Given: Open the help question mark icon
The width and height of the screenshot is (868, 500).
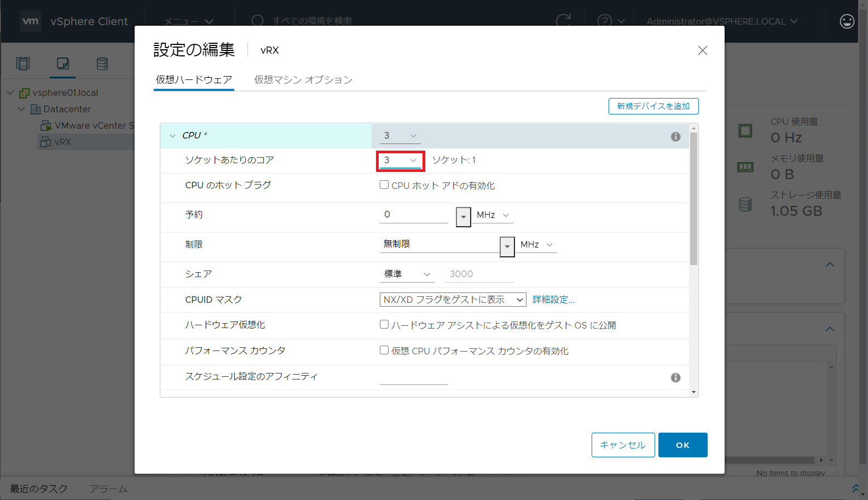Looking at the screenshot, I should pyautogui.click(x=605, y=21).
